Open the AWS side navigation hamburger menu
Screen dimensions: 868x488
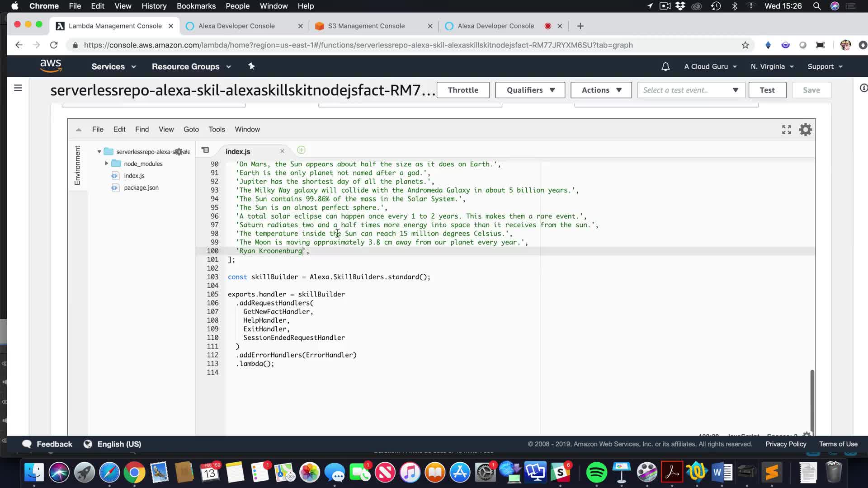click(x=18, y=88)
